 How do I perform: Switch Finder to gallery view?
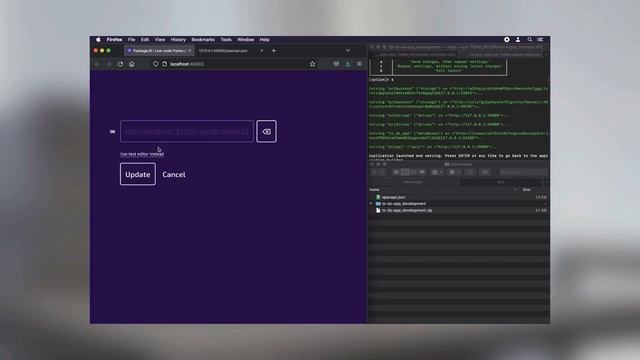click(x=422, y=172)
